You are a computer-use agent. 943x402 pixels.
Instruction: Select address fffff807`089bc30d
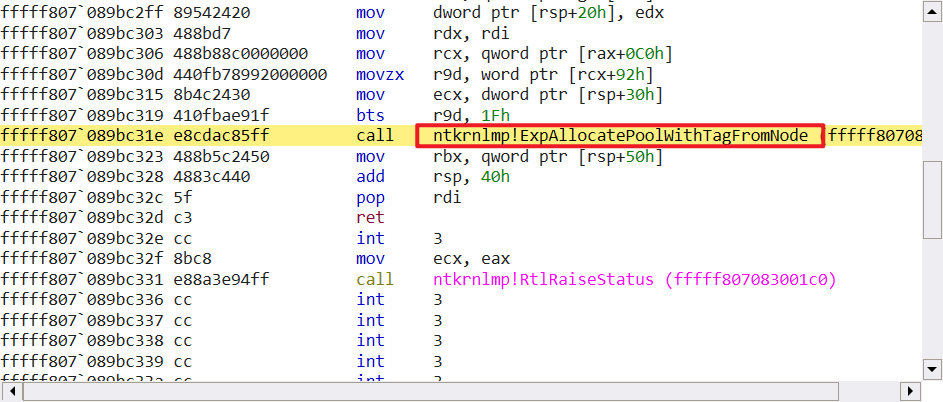81,74
